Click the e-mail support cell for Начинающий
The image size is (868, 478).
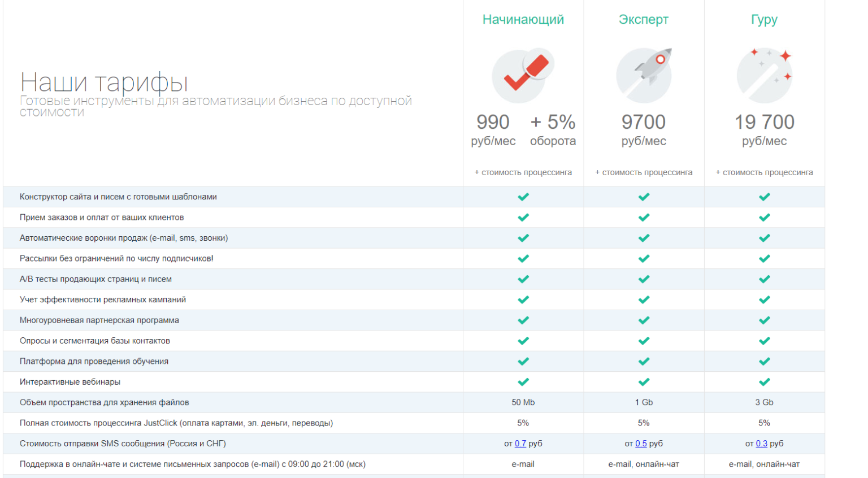[x=523, y=464]
